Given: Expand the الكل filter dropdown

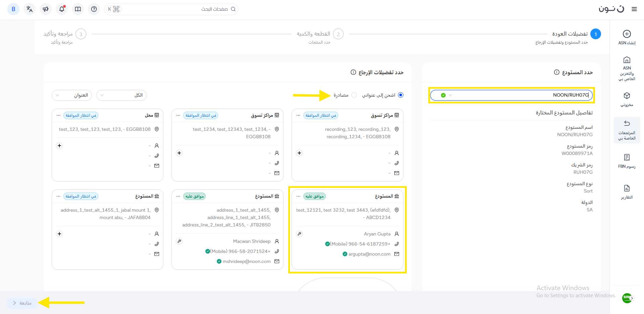Looking at the screenshot, I should click(121, 95).
